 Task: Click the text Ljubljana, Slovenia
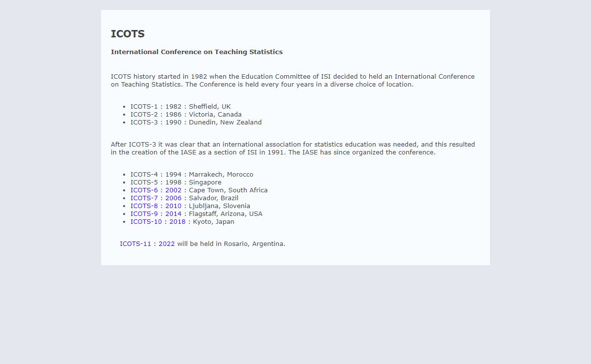(220, 206)
